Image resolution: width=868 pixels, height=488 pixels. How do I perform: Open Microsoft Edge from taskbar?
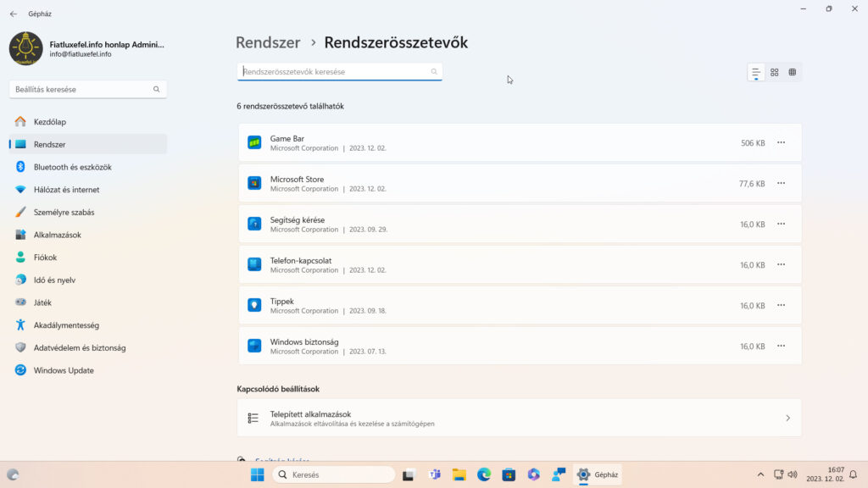click(x=484, y=474)
